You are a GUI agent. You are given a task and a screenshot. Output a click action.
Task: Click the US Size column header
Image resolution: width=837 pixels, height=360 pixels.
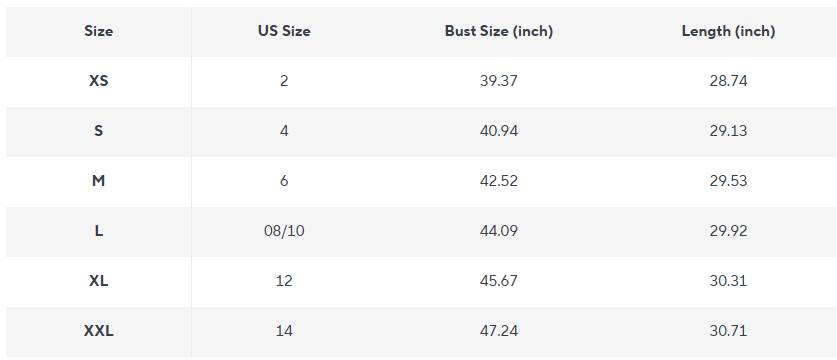(284, 32)
